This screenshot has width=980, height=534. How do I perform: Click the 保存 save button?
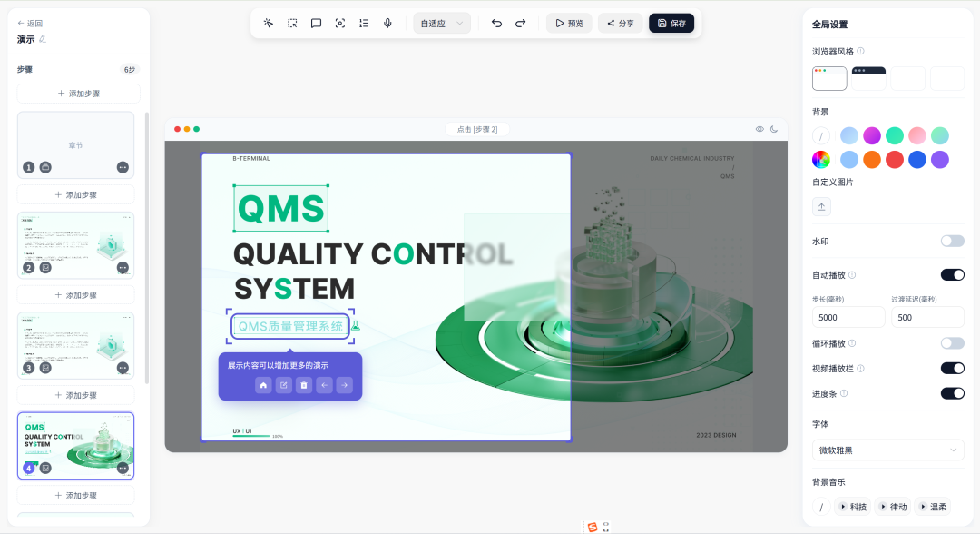pyautogui.click(x=671, y=23)
